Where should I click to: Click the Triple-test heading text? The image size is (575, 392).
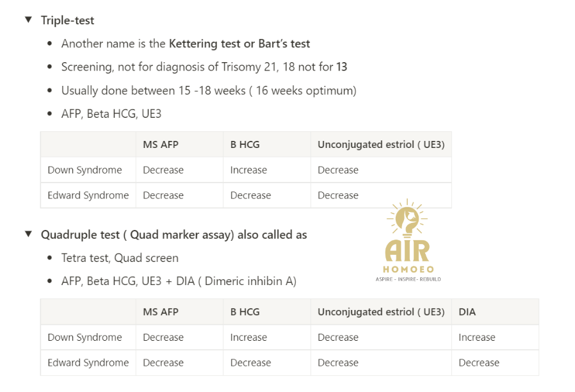[67, 20]
